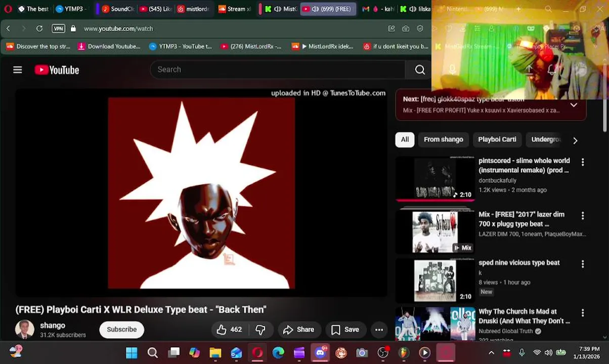This screenshot has width=609, height=364.
Task: Open Task View on the taskbar
Action: (x=174, y=352)
